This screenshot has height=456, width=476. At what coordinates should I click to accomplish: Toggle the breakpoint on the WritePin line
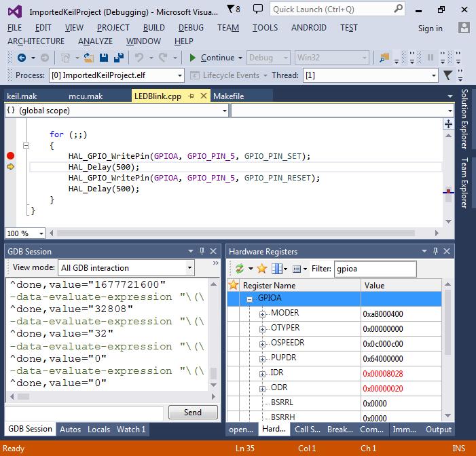point(10,156)
